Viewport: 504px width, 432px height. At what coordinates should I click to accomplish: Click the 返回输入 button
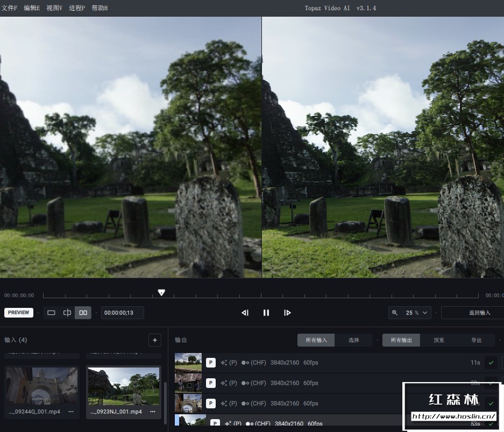[x=479, y=313]
